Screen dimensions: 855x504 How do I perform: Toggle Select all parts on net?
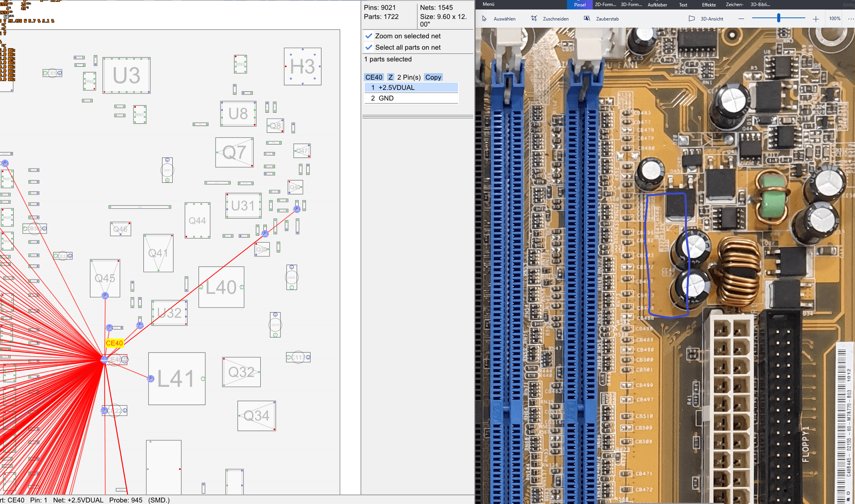pyautogui.click(x=368, y=47)
